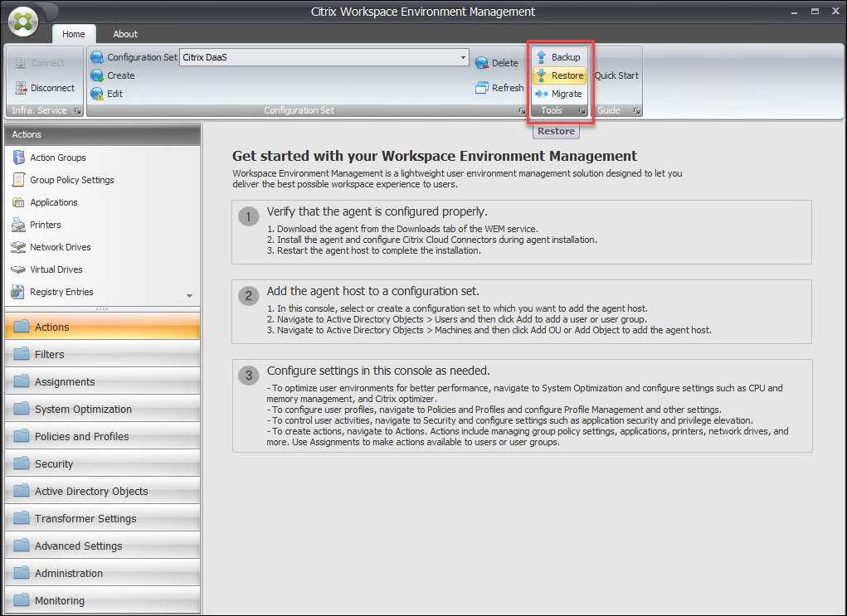
Task: Click the navigation pane splitter grip dots
Action: (x=102, y=309)
